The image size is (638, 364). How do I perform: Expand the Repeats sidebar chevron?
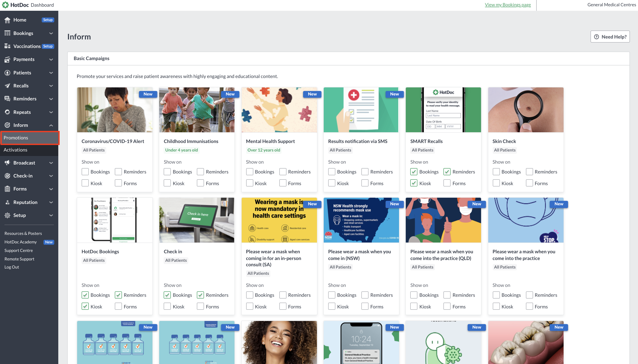(x=51, y=112)
